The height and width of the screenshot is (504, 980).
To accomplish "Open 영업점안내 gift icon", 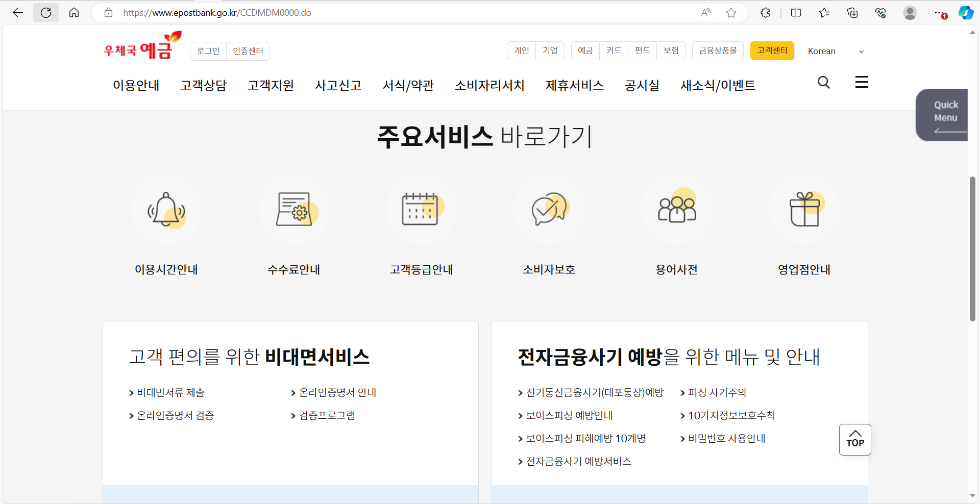I will pyautogui.click(x=804, y=209).
